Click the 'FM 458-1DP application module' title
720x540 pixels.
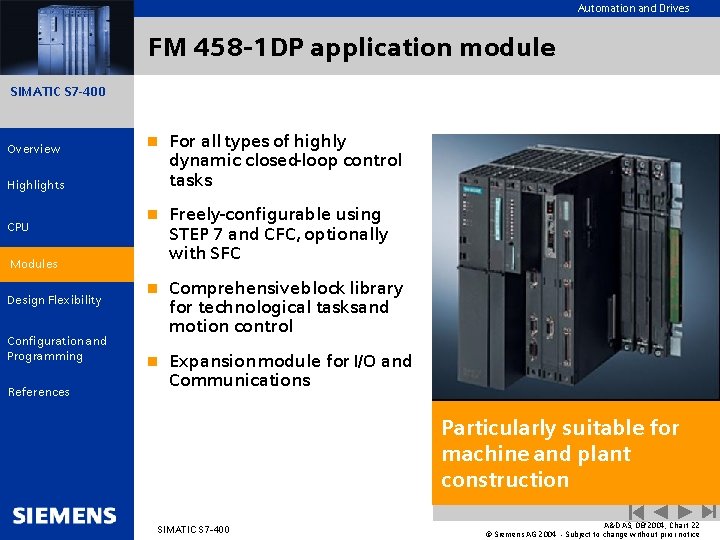pyautogui.click(x=352, y=47)
